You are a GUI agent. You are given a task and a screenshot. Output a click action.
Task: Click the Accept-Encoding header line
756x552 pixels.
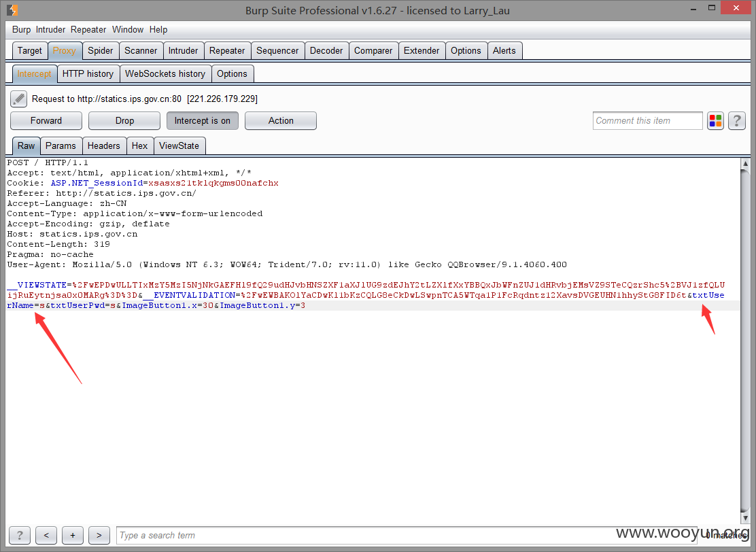pyautogui.click(x=88, y=224)
